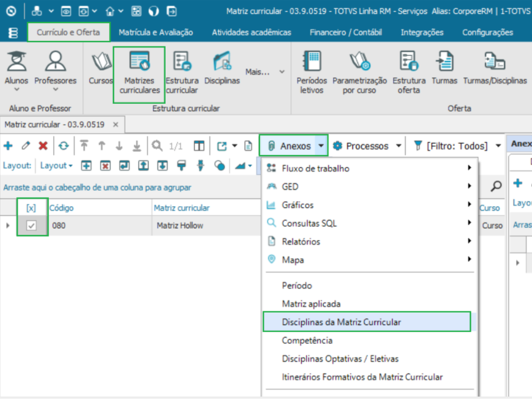Image resolution: width=532 pixels, height=399 pixels.
Task: Switch to the Currículo e Oferta tab
Action: click(68, 32)
